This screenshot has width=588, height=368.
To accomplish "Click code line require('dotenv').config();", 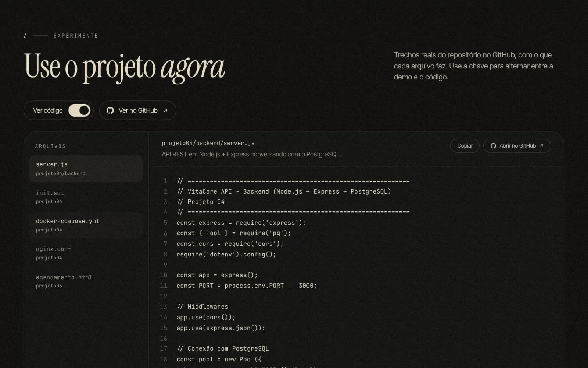I will tap(226, 254).
